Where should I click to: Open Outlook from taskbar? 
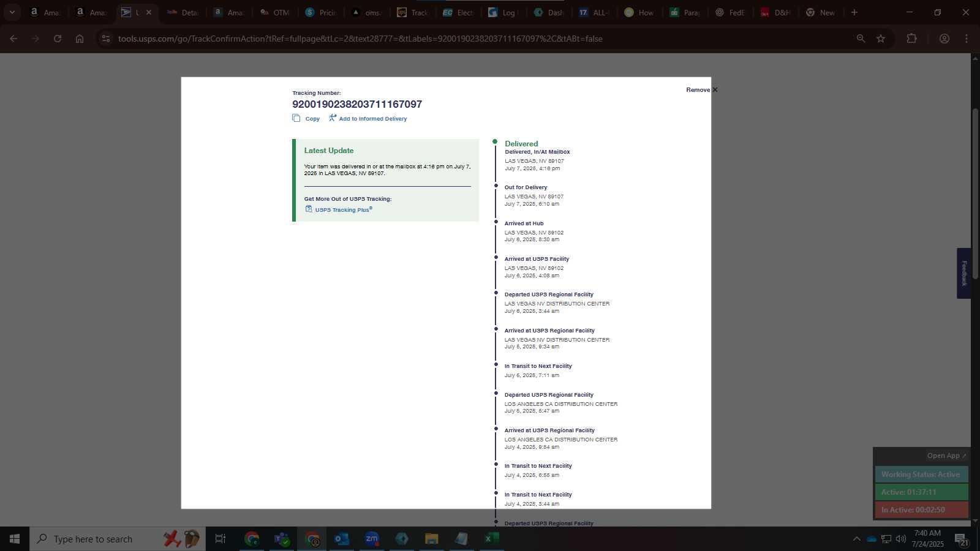tap(342, 539)
